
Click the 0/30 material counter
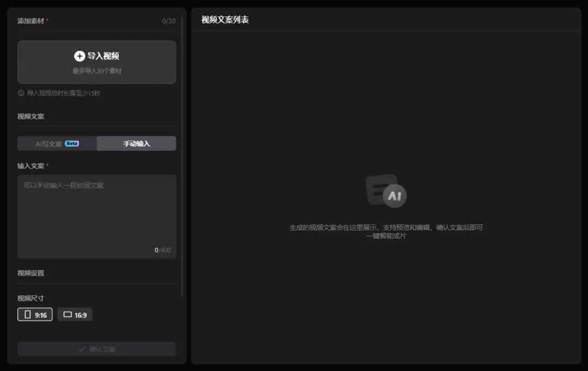169,21
